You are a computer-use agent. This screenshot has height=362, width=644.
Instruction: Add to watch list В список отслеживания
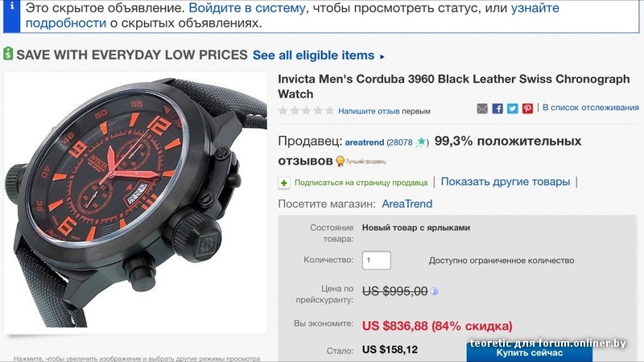(591, 108)
